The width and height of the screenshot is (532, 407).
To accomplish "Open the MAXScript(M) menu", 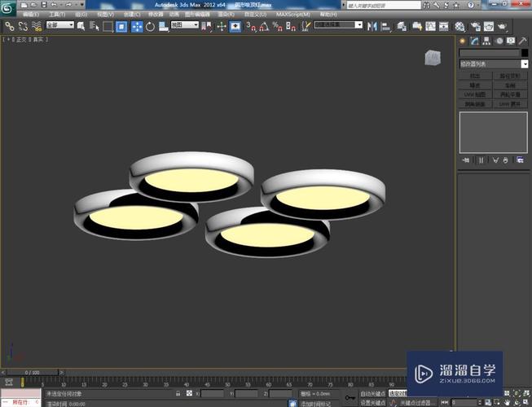I will (293, 14).
